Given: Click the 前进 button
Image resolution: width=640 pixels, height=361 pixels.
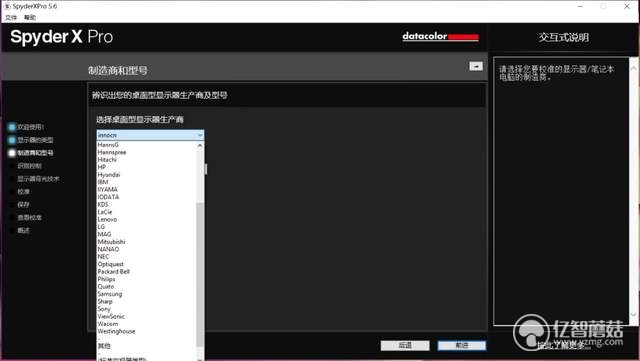Looking at the screenshot, I should coord(462,345).
